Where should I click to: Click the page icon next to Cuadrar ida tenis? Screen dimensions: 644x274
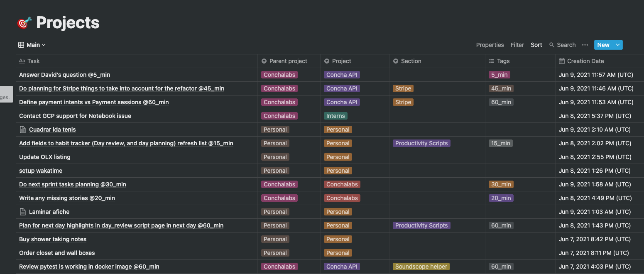pos(23,130)
